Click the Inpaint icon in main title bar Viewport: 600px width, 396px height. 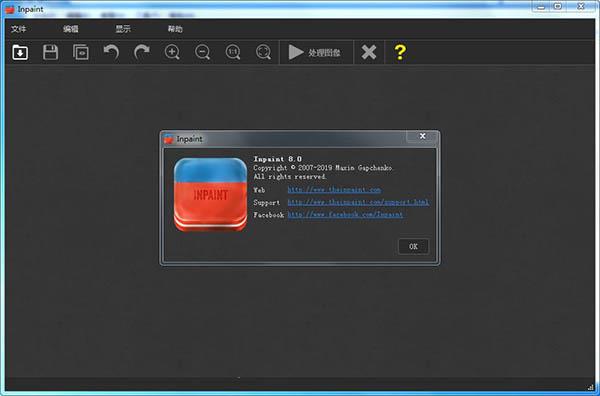pos(10,9)
